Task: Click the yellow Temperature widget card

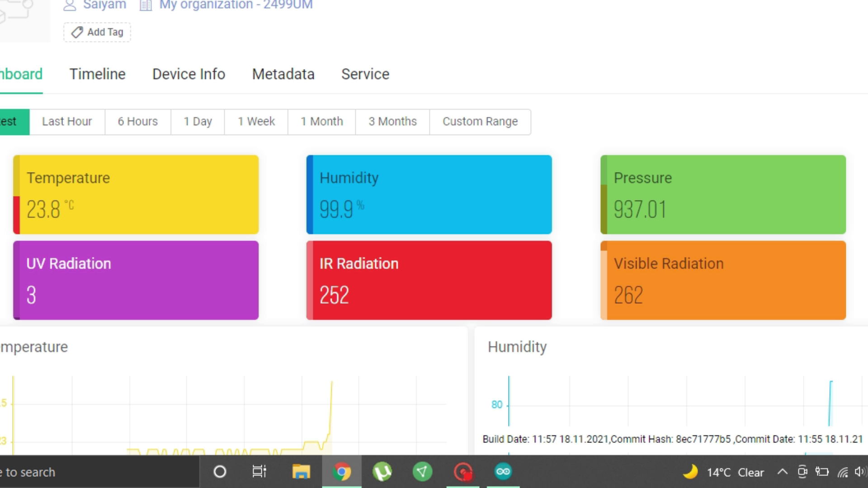Action: pyautogui.click(x=136, y=194)
